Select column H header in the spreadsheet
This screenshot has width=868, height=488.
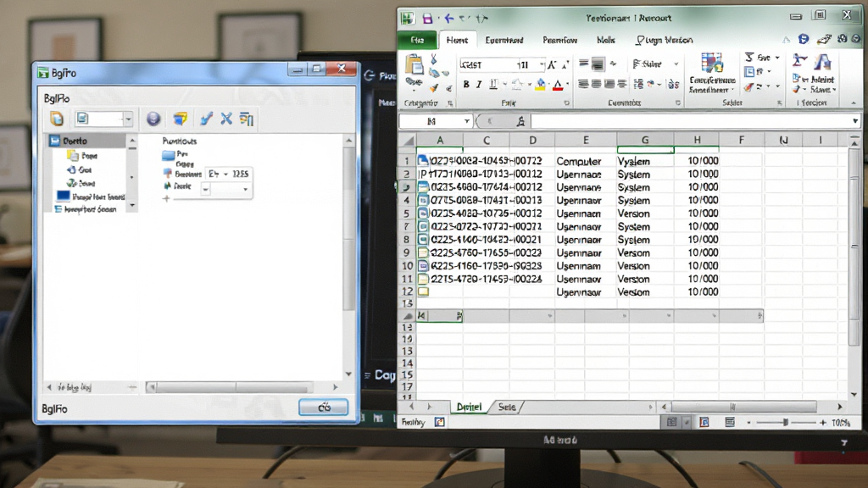[x=697, y=140]
